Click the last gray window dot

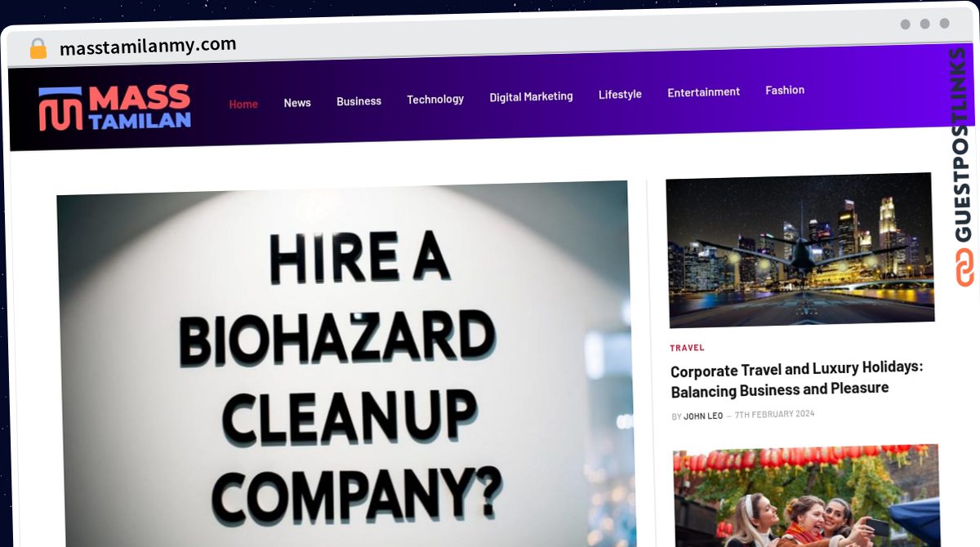pyautogui.click(x=945, y=24)
